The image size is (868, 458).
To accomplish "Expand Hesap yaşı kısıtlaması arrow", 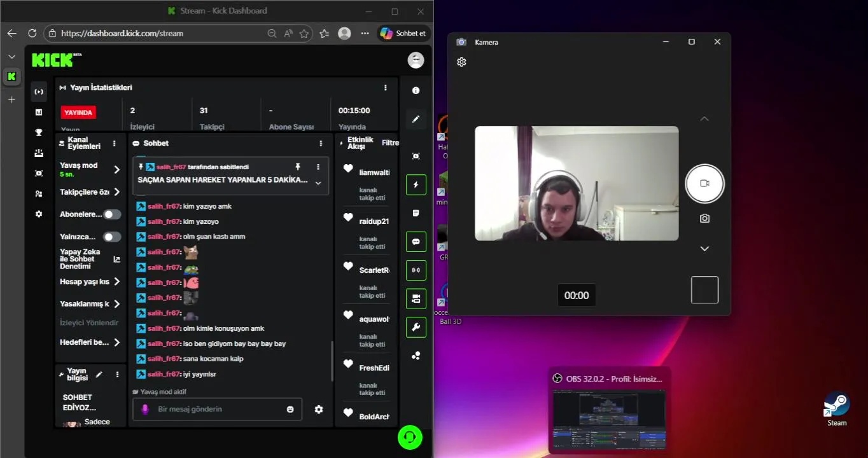I will (x=116, y=282).
